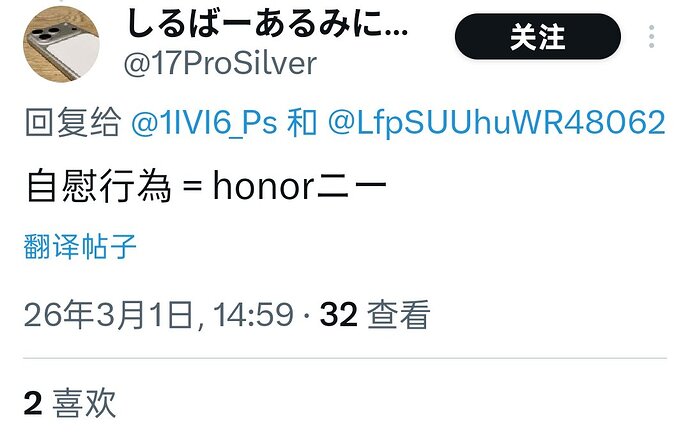Click the divider line above likes
This screenshot has height=432, width=690.
(x=345, y=359)
